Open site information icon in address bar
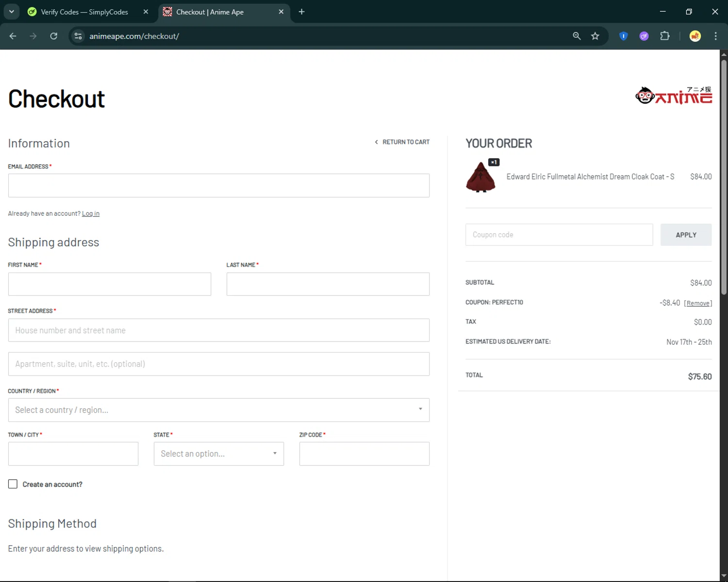The height and width of the screenshot is (582, 728). (x=78, y=36)
